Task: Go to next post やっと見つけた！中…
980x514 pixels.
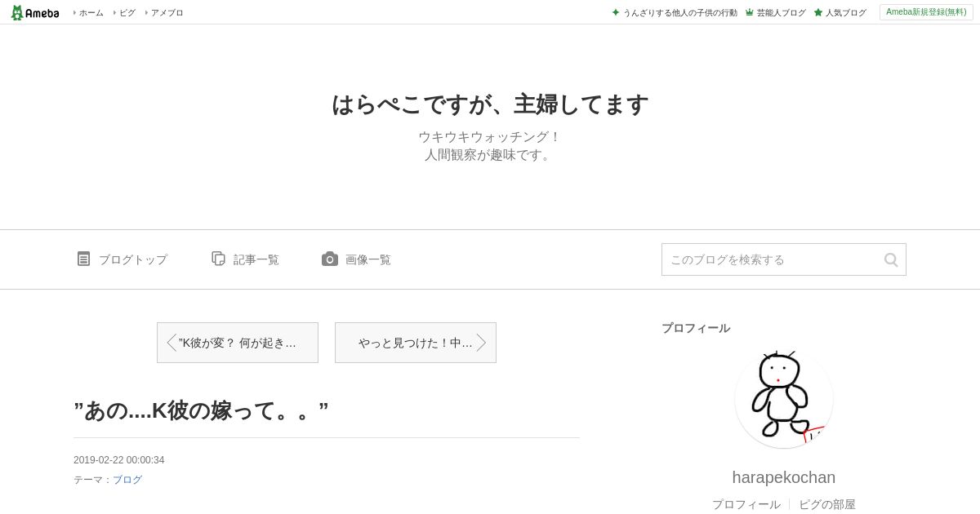Action: coord(416,343)
